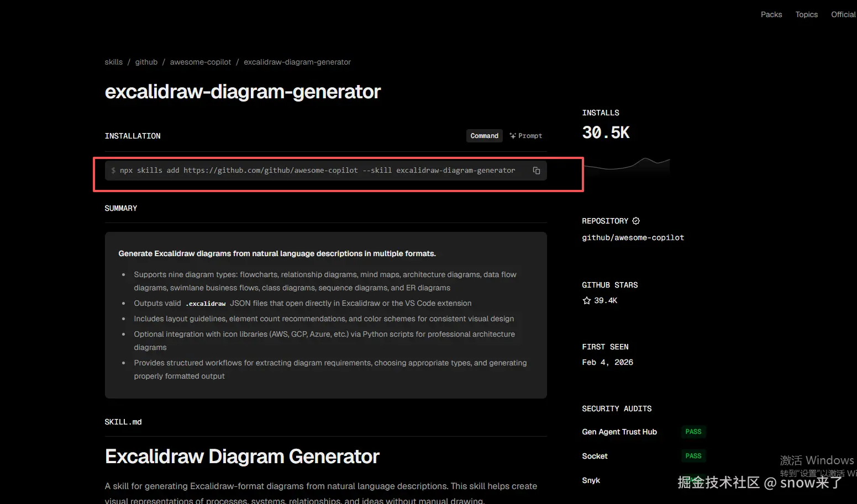Open the Socket security audit

pos(595,456)
